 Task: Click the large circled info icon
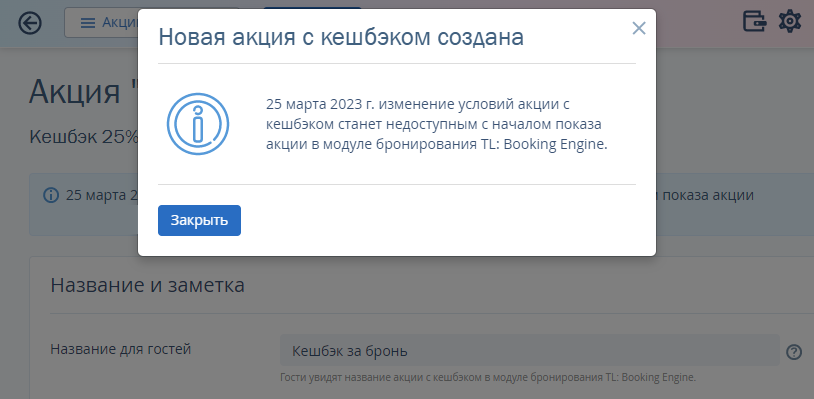198,124
